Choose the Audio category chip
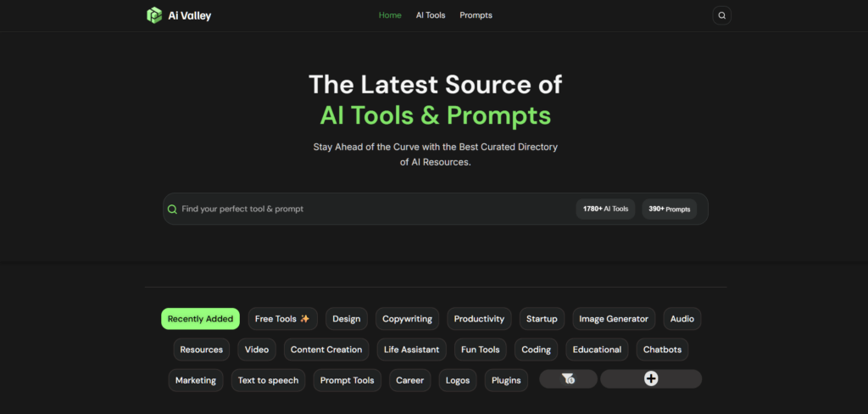The image size is (868, 414). 682,319
